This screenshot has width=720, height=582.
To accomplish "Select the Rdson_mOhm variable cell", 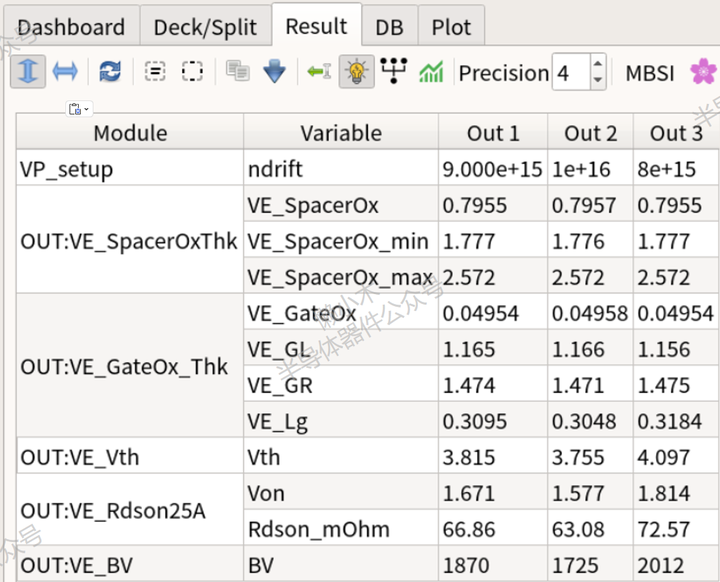I will click(x=341, y=528).
